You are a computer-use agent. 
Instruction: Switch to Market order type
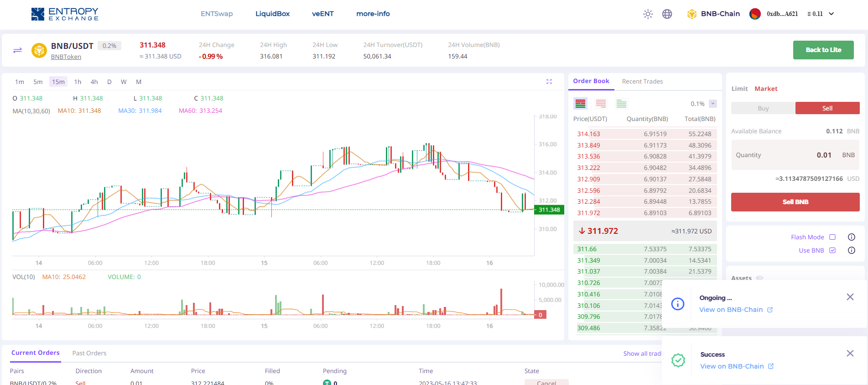(x=766, y=89)
